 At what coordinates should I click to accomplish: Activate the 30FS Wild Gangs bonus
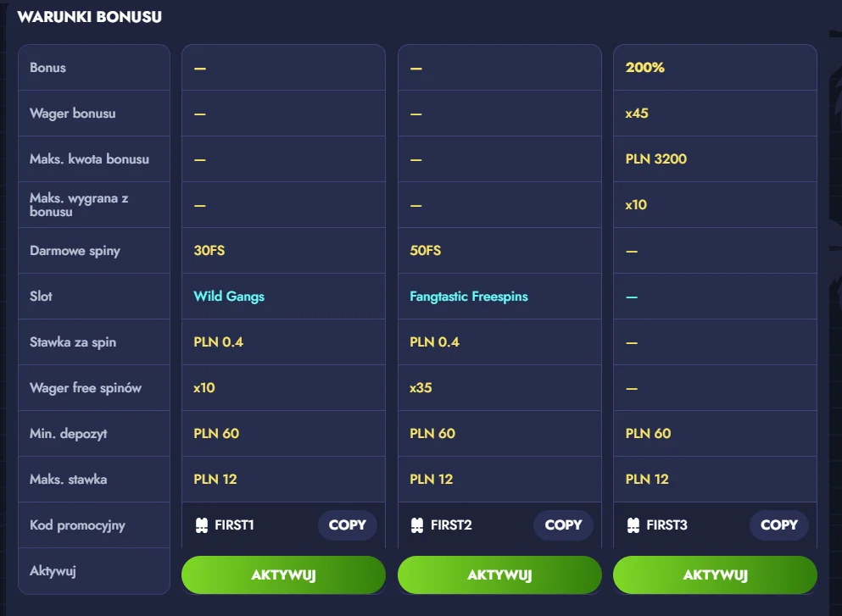point(283,574)
